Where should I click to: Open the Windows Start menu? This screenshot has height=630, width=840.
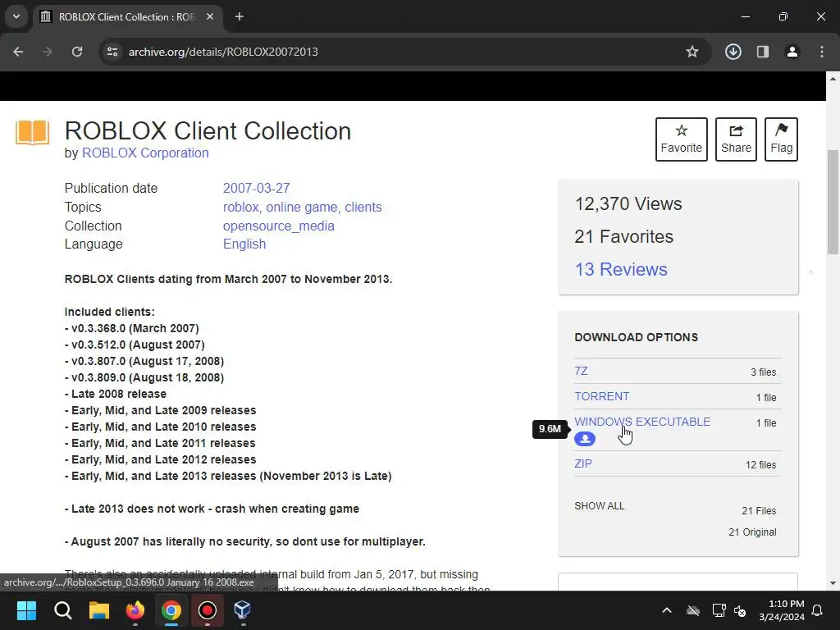click(x=27, y=610)
